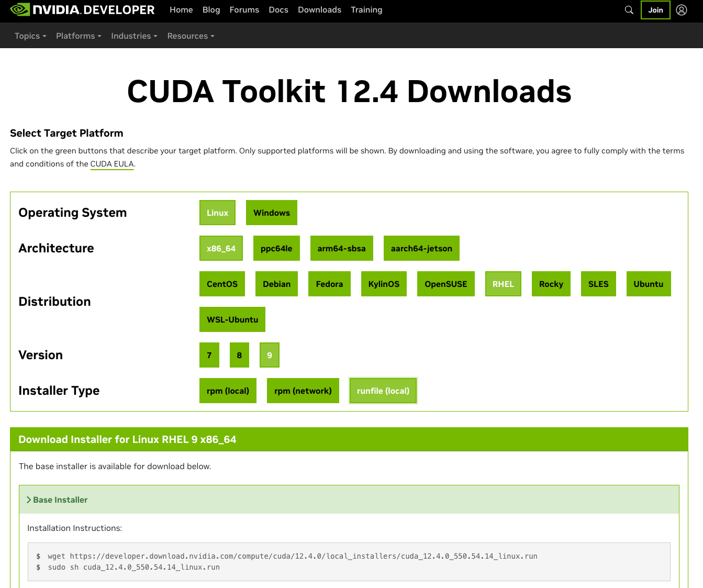Screen dimensions: 703x588
Task: Pick the rpm (local) installer type
Action: pyautogui.click(x=228, y=391)
